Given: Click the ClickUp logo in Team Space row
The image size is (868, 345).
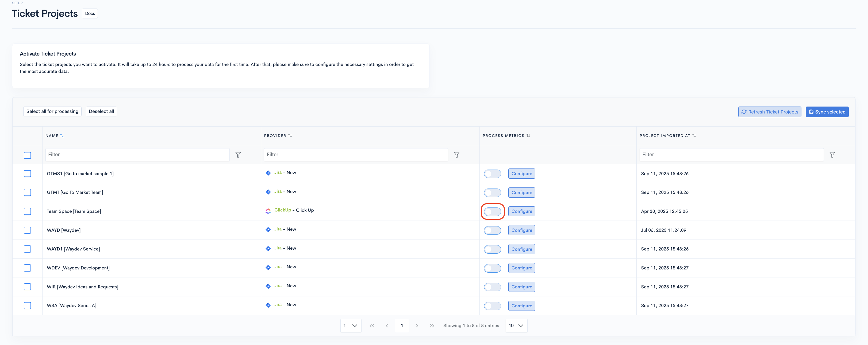Looking at the screenshot, I should click(268, 211).
